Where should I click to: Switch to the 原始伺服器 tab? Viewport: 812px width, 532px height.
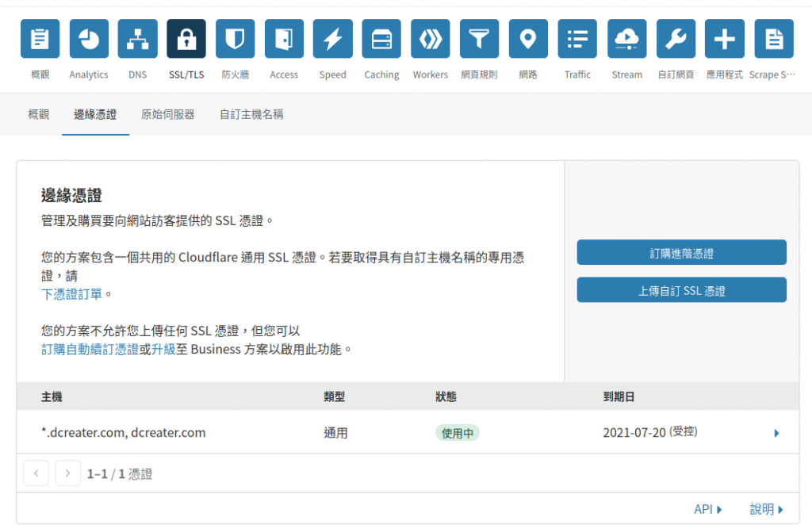[168, 114]
